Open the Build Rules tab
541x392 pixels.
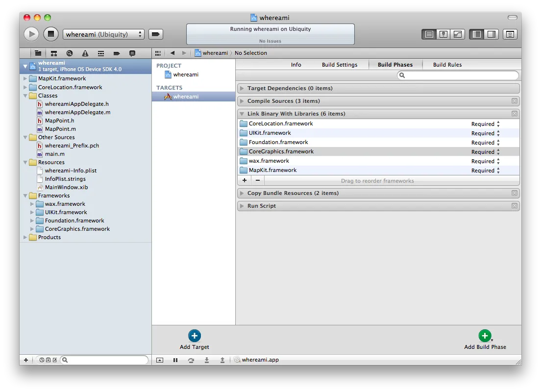[447, 65]
